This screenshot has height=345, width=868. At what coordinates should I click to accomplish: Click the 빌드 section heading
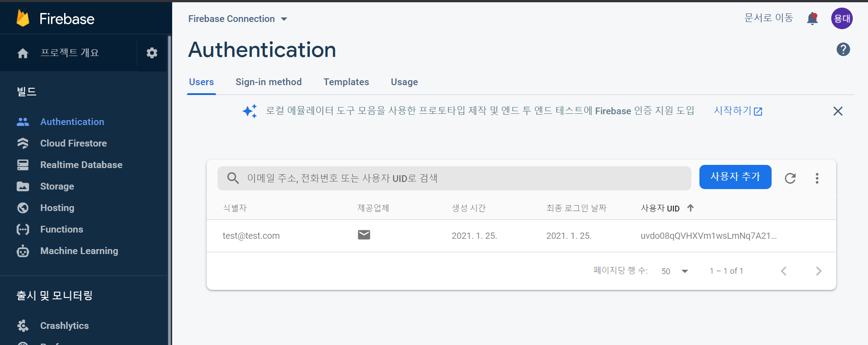[26, 92]
